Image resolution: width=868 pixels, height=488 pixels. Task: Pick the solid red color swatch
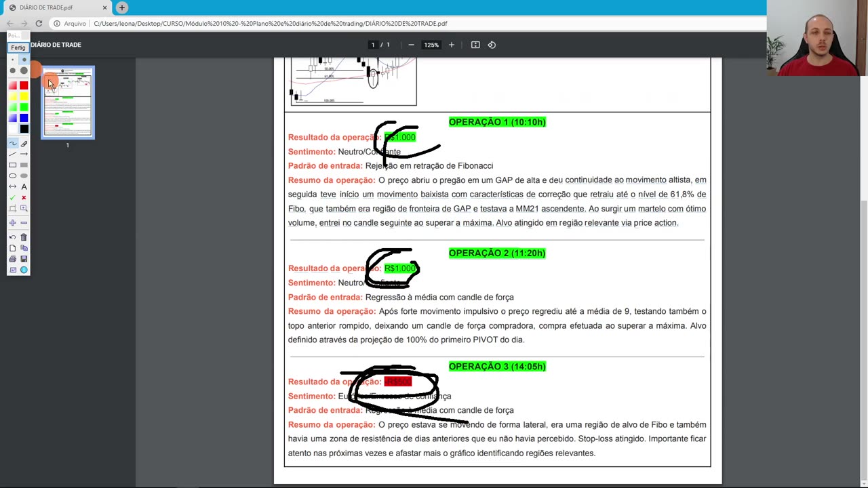pyautogui.click(x=24, y=85)
